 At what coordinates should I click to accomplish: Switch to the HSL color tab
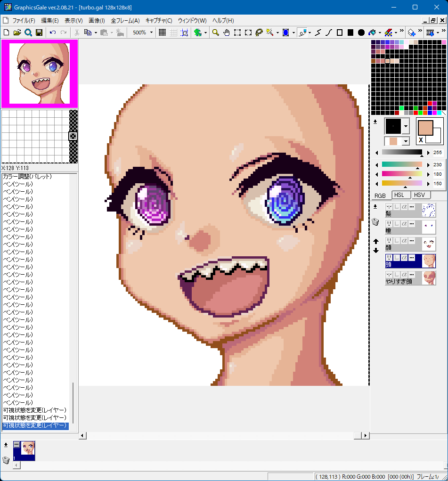pos(399,195)
